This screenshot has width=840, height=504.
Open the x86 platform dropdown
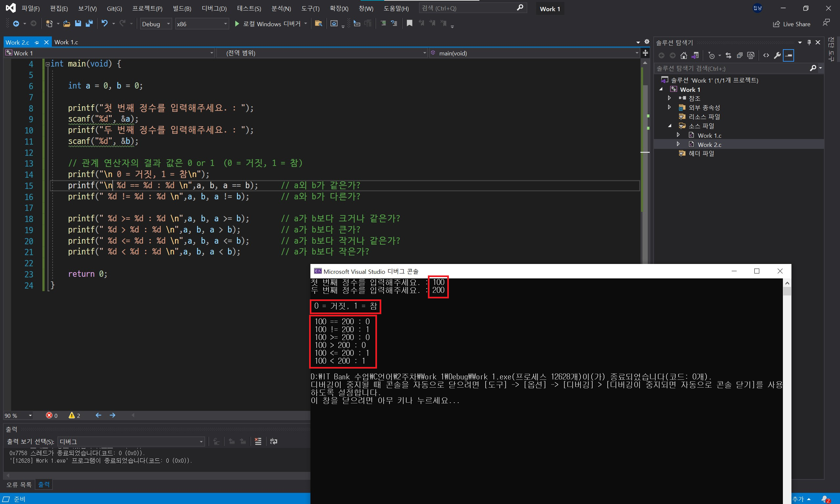[202, 24]
